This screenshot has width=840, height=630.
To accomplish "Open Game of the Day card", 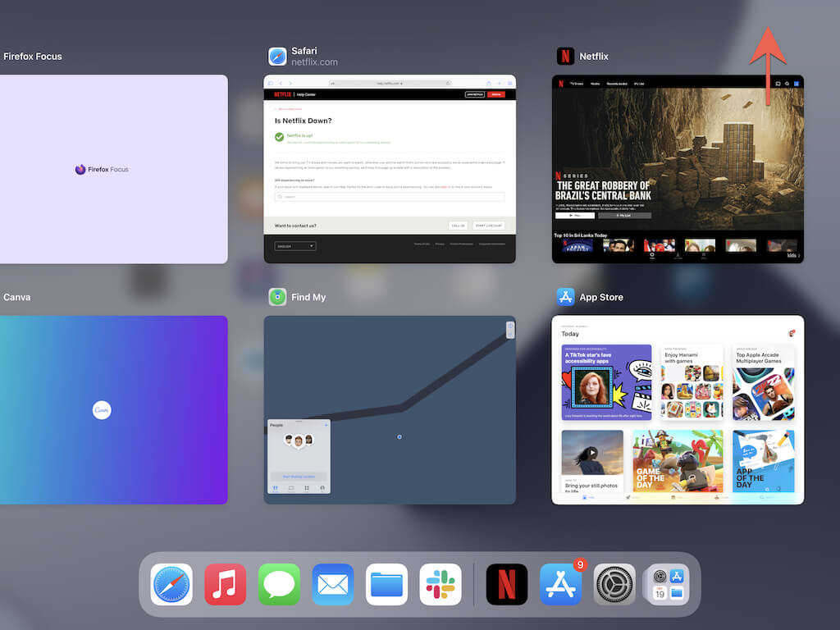I will (678, 461).
